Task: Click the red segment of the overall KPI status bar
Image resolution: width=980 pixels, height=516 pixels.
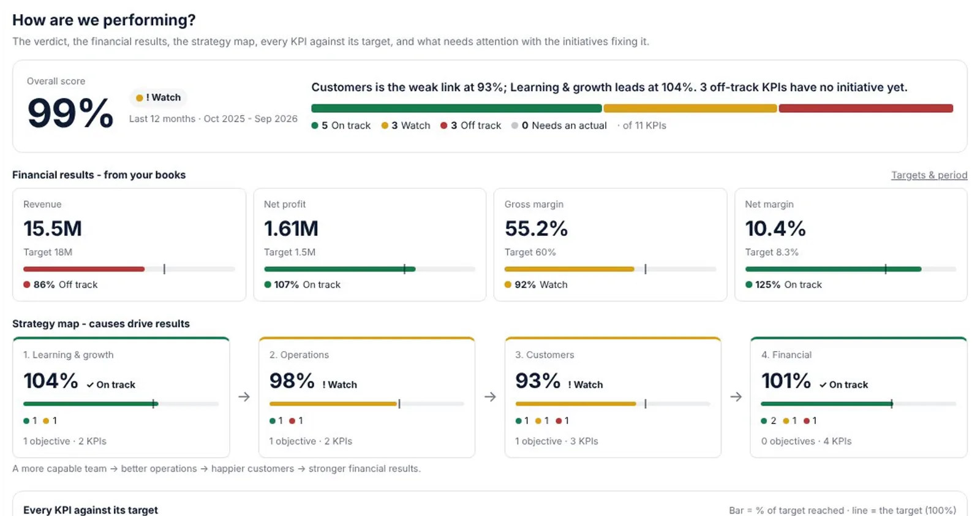Action: click(866, 108)
